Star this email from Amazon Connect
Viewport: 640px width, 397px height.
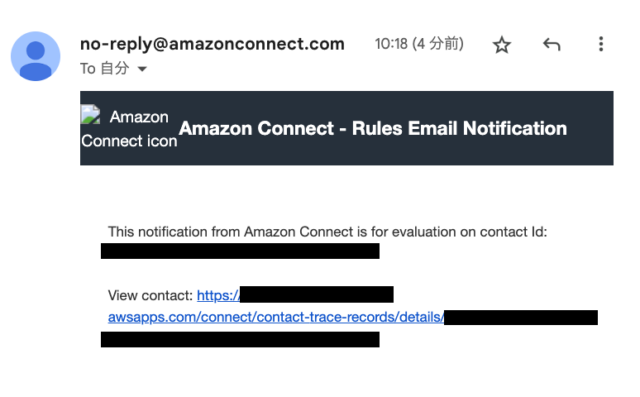pyautogui.click(x=502, y=44)
